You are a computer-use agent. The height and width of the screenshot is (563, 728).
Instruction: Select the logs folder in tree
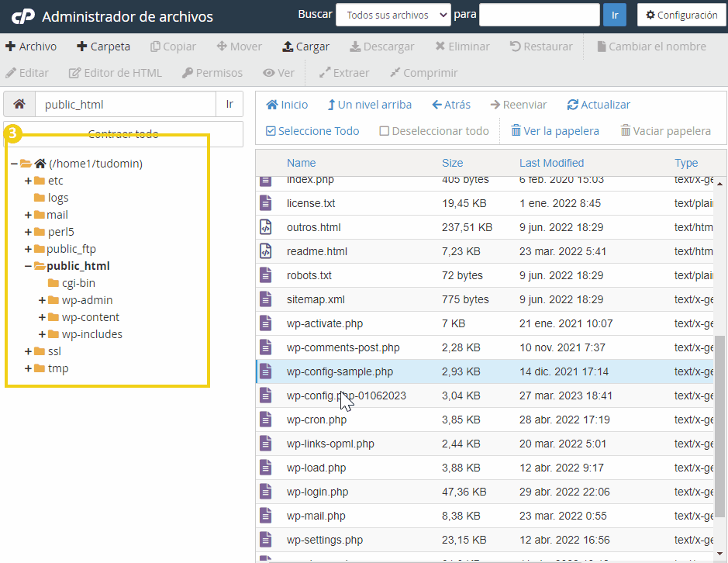click(51, 198)
